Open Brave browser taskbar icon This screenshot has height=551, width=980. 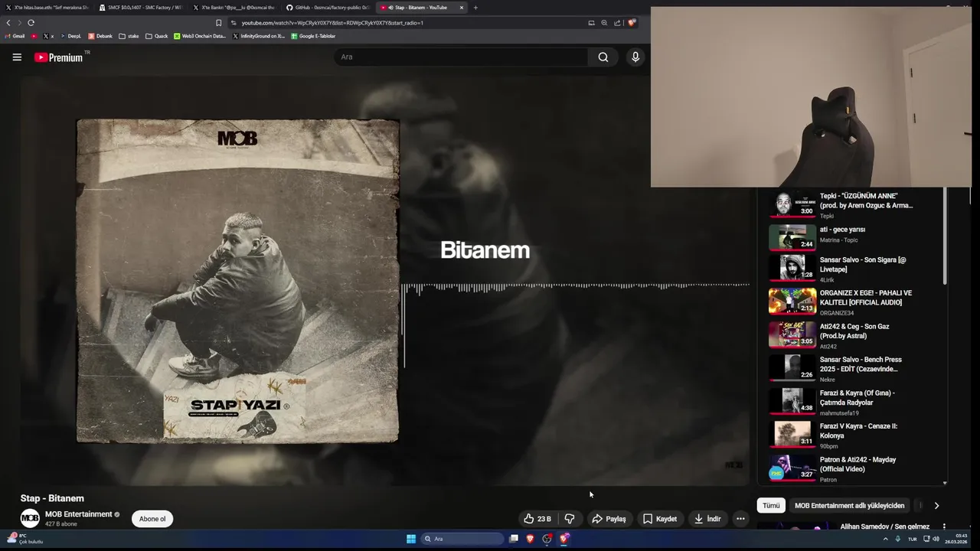[x=531, y=539]
